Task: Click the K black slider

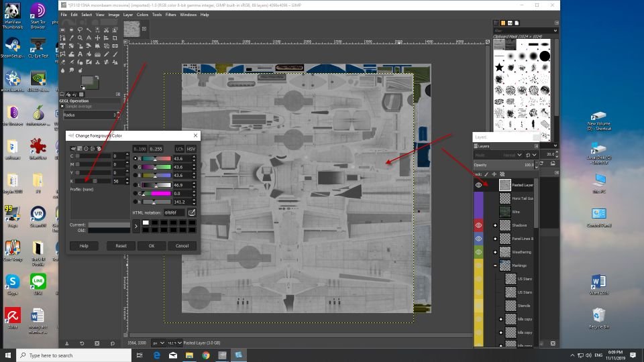Action: pos(93,181)
